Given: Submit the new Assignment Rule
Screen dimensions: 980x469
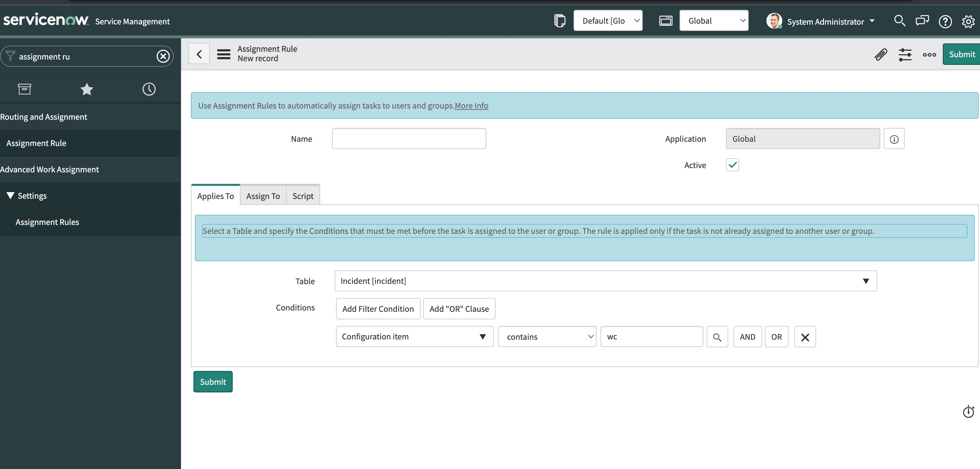Looking at the screenshot, I should [x=213, y=382].
